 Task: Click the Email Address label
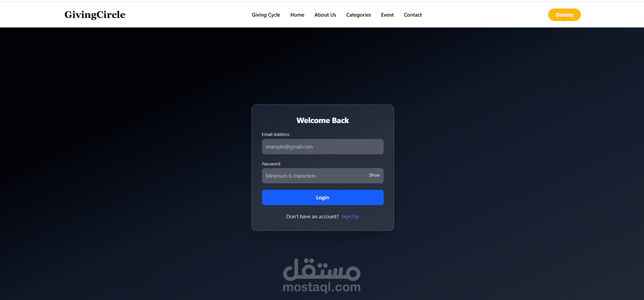(276, 135)
